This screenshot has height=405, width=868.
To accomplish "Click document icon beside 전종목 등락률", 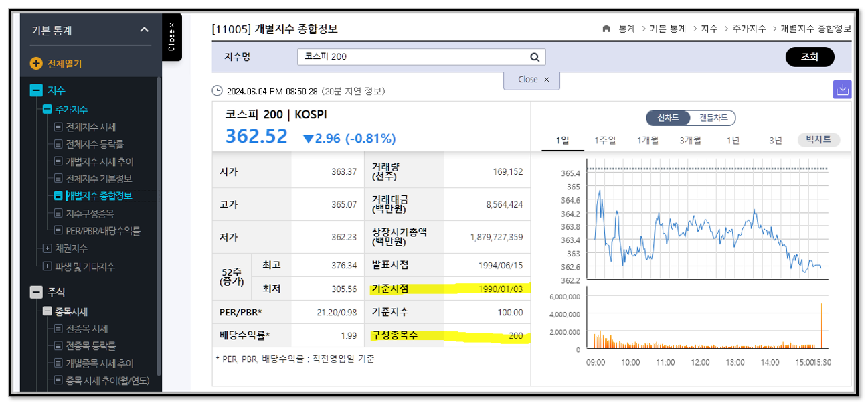I will [59, 346].
